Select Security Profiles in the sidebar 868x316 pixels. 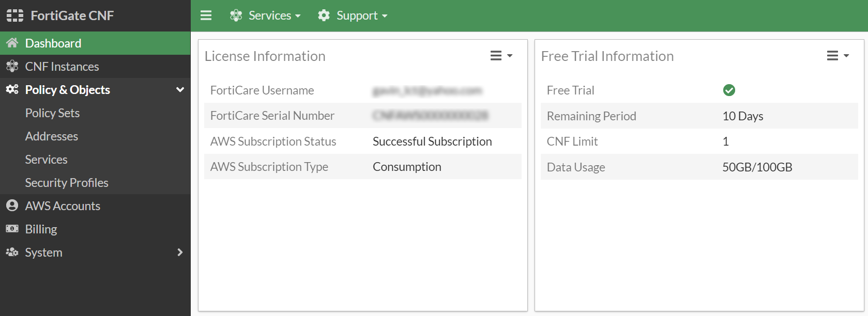67,183
